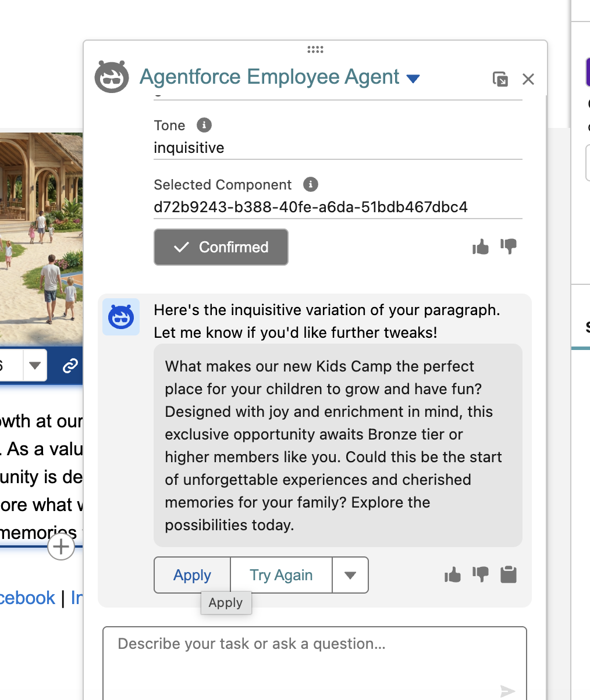Image resolution: width=590 pixels, height=700 pixels.
Task: Click the 'Agentforce Employee Agent' title
Action: pyautogui.click(x=269, y=77)
